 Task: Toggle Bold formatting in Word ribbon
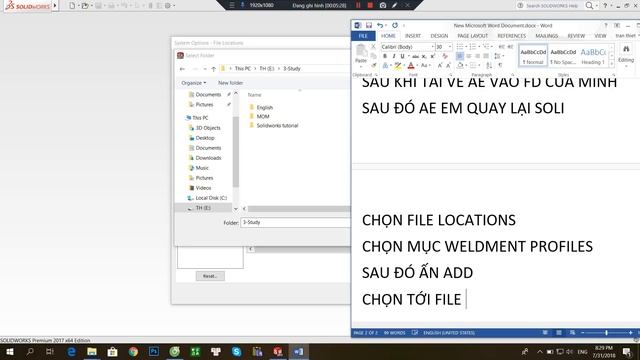[384, 56]
